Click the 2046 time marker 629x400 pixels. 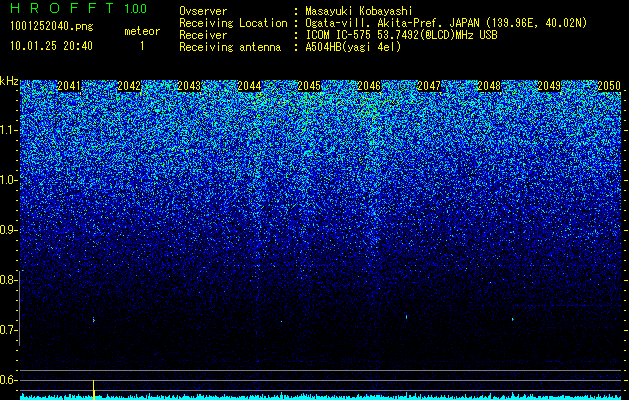[x=369, y=86]
